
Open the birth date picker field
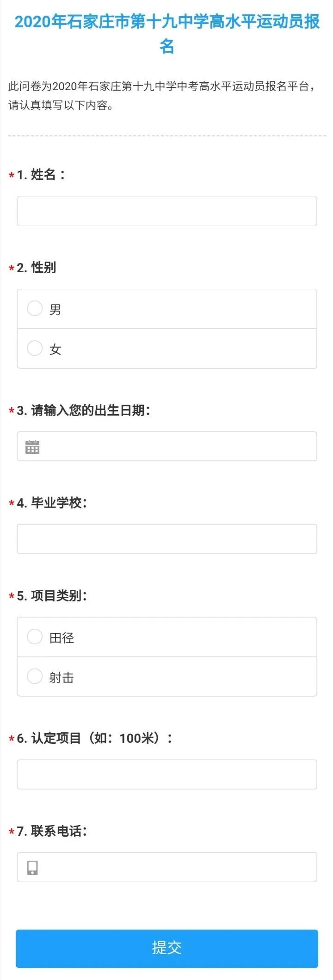click(166, 447)
